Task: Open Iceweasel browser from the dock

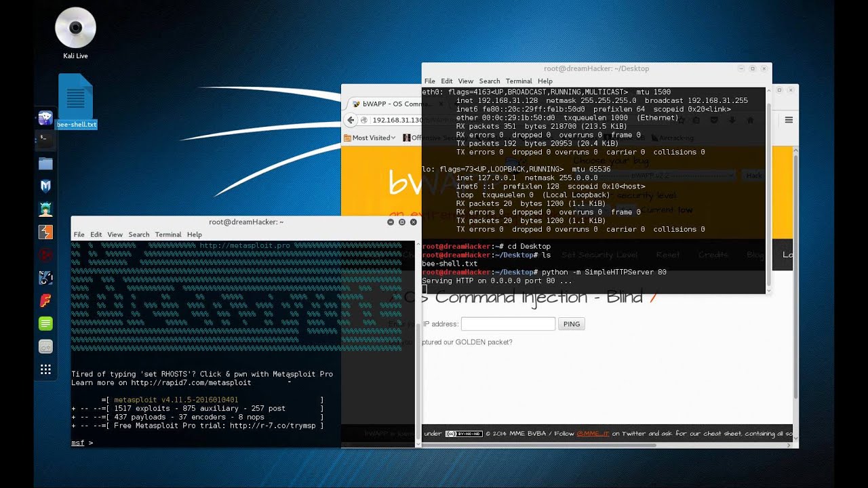Action: coord(45,119)
